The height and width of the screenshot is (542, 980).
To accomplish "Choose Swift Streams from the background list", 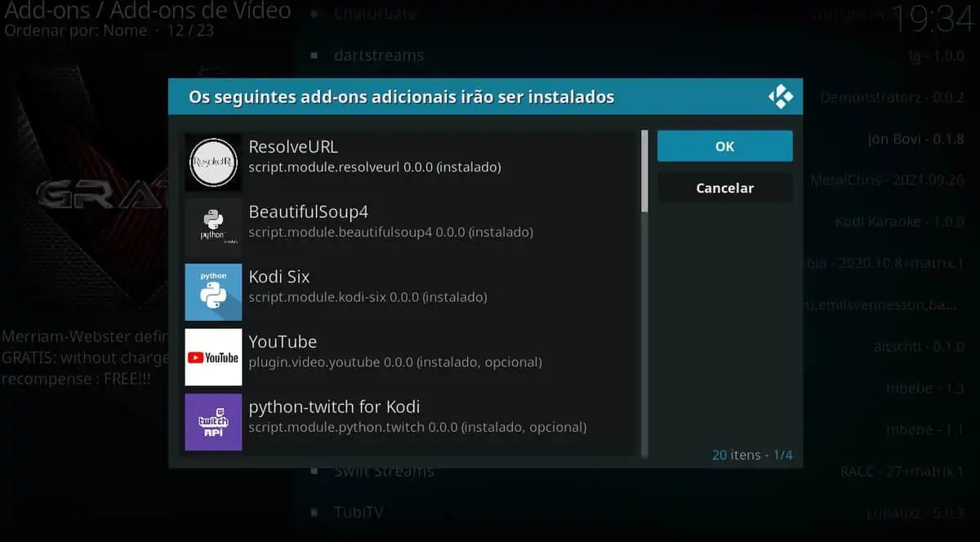I will [385, 471].
